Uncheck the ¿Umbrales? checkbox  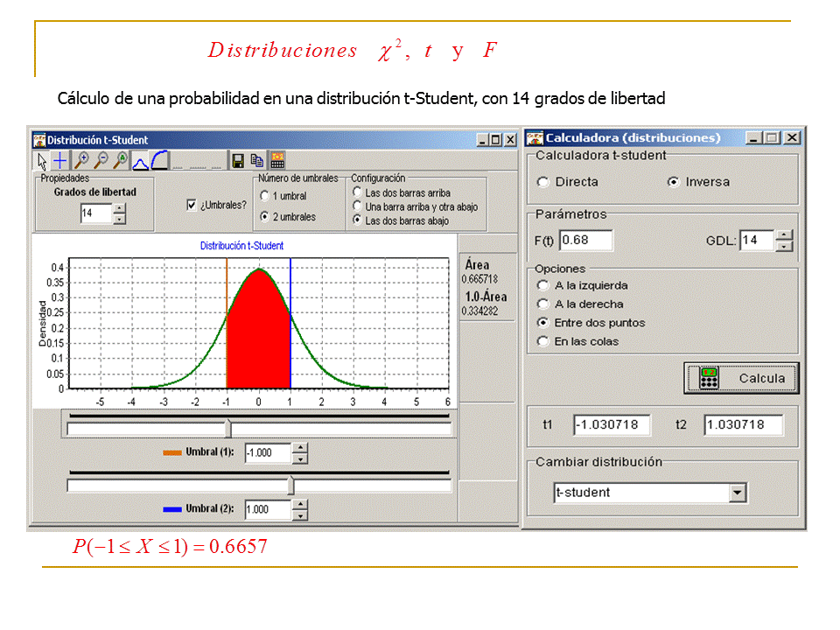pyautogui.click(x=192, y=206)
